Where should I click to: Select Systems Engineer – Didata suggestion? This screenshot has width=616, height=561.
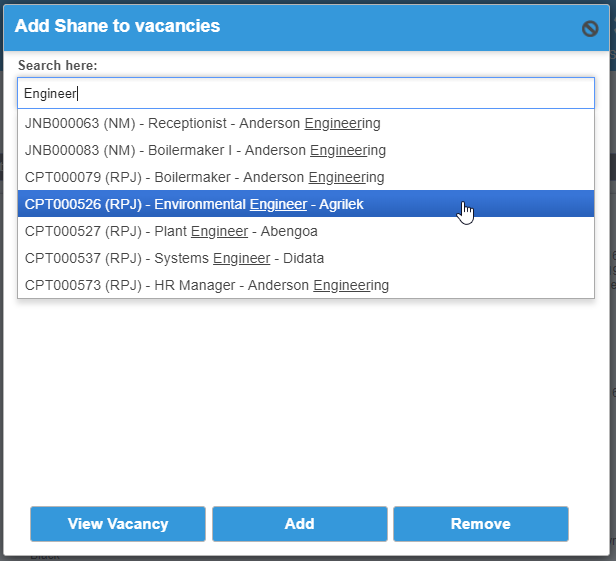point(306,258)
